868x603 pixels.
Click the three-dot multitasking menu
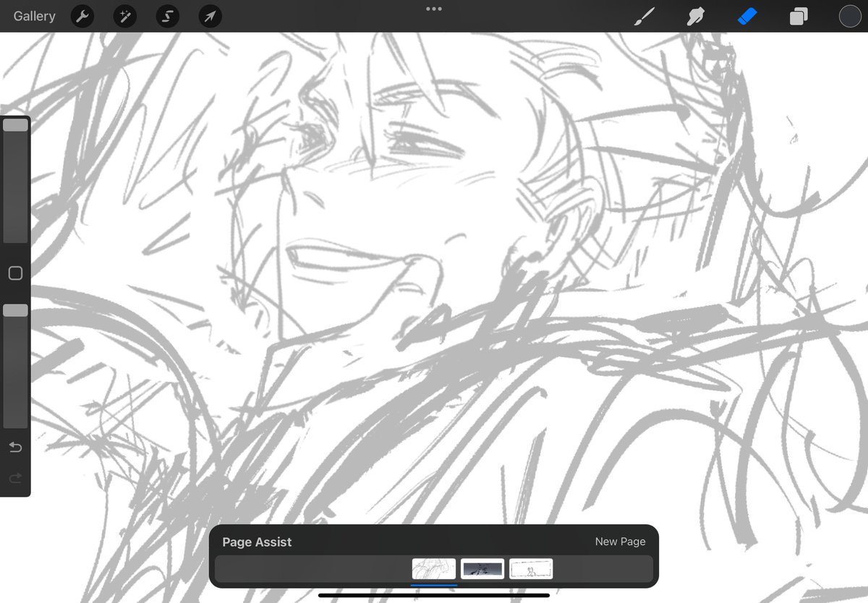point(434,9)
